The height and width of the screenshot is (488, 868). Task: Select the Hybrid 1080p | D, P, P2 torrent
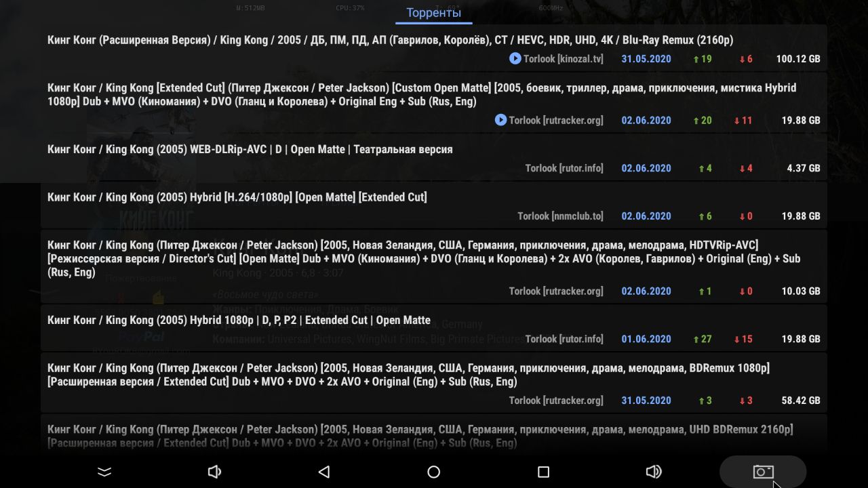tap(434, 327)
